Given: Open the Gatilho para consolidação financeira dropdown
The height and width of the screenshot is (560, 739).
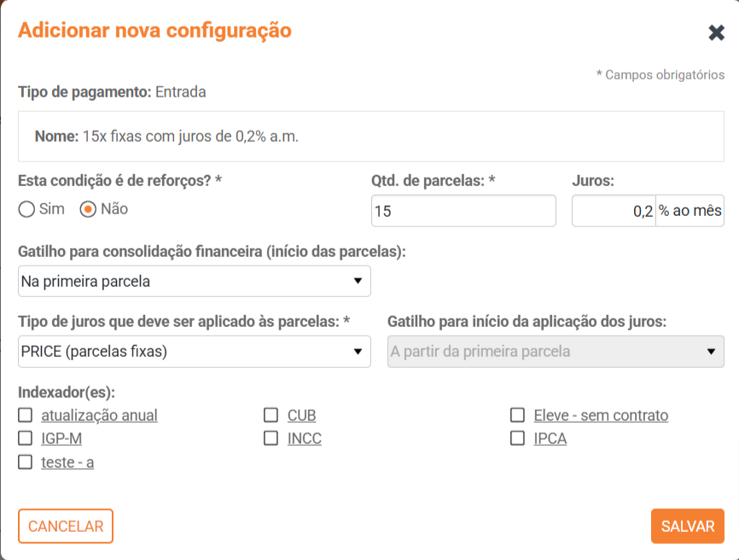Looking at the screenshot, I should tap(195, 281).
